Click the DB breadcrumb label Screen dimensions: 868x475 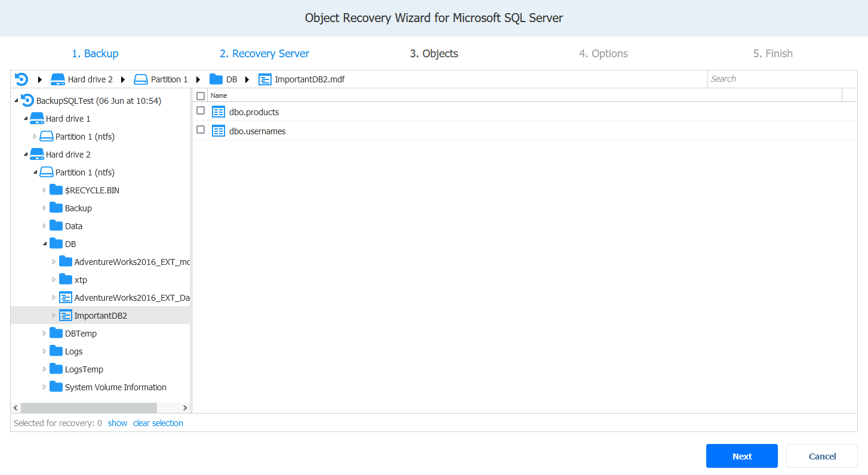232,79
